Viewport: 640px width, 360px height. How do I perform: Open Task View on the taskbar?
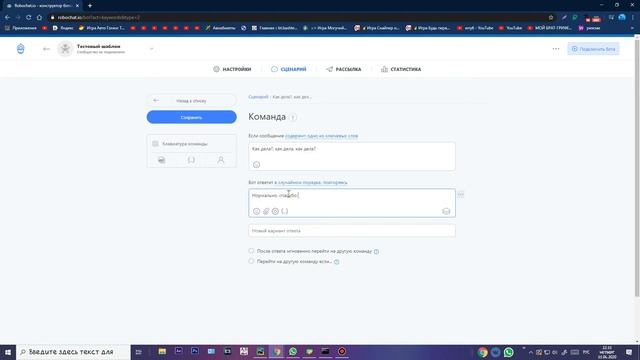(138, 352)
